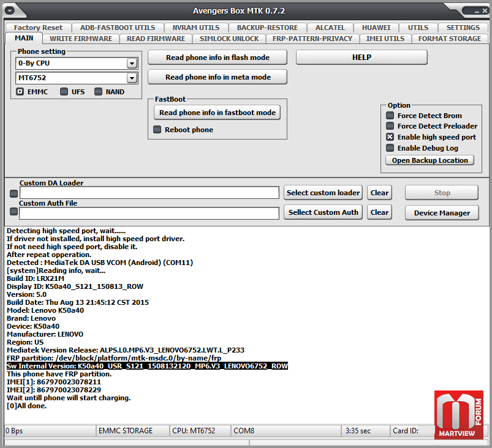Uncheck Enable high speed port
The width and height of the screenshot is (492, 448).
[x=390, y=136]
